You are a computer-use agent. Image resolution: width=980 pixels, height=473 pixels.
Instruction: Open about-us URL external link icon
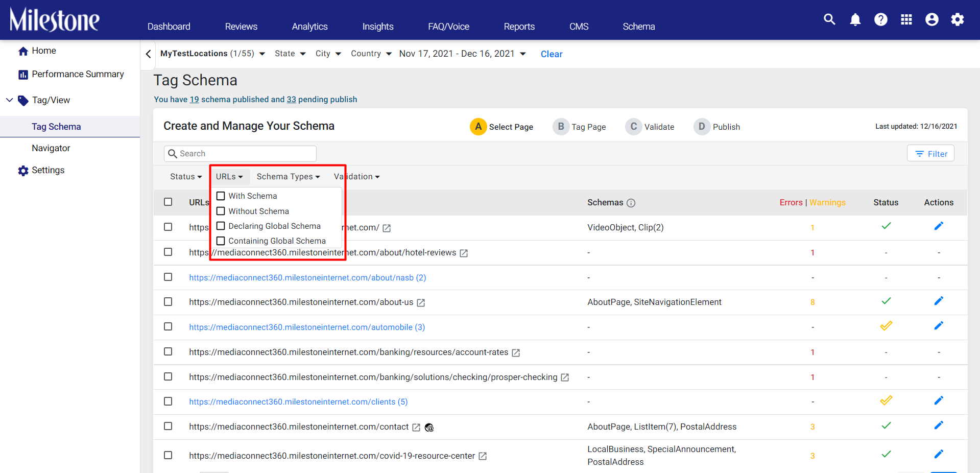coord(421,303)
